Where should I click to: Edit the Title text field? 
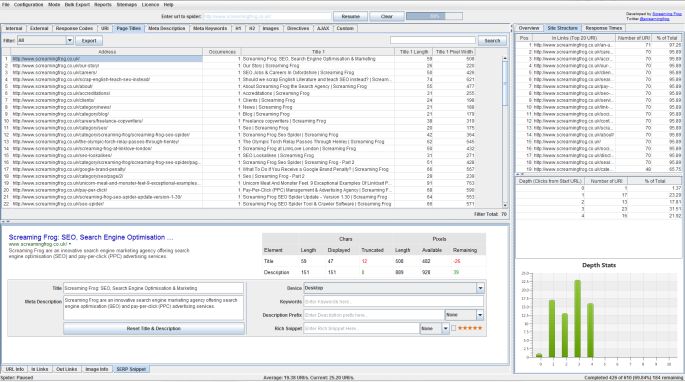pos(153,288)
